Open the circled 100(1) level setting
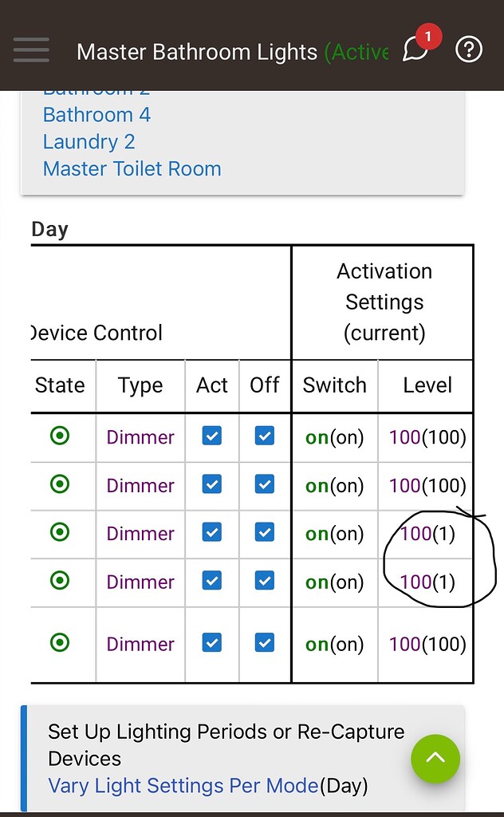The height and width of the screenshot is (817, 504). (x=426, y=533)
